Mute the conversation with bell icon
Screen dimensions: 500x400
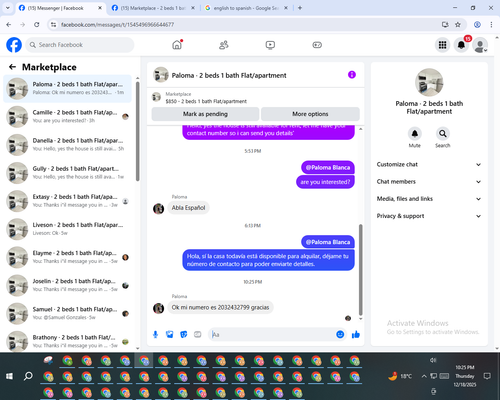[415, 134]
